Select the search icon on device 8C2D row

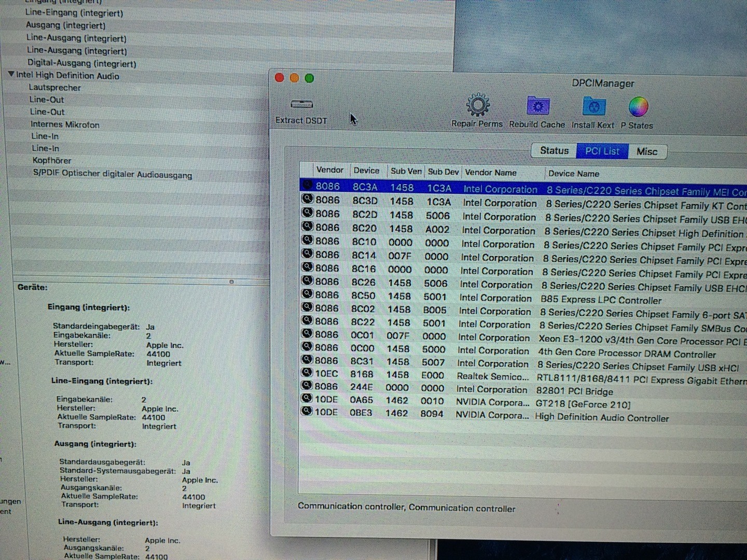(x=308, y=213)
